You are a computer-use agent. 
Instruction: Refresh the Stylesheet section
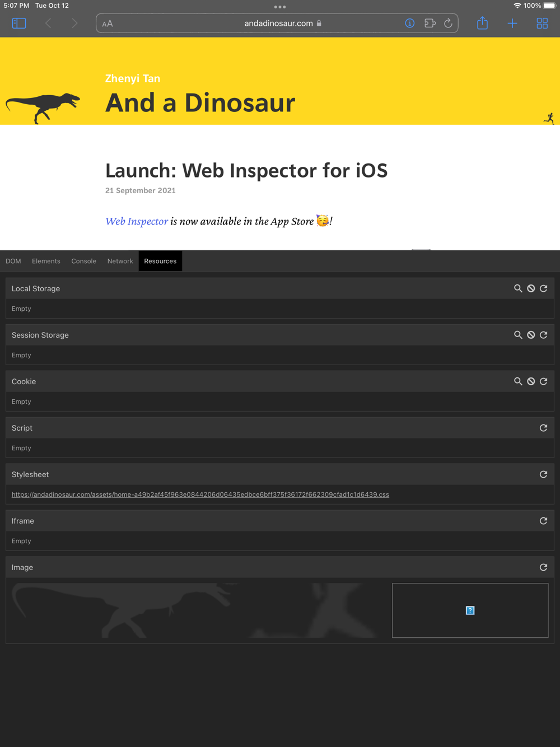544,474
